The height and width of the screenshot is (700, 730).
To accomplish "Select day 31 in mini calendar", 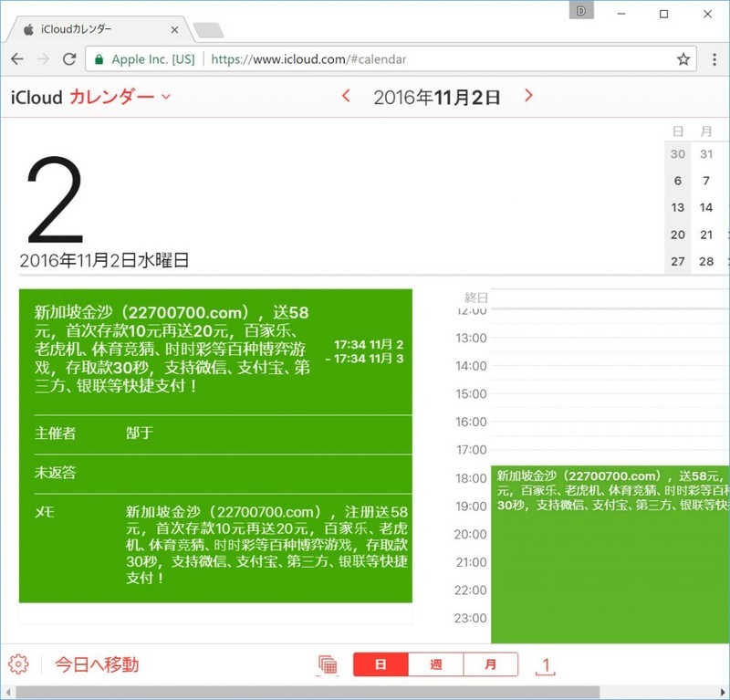I will (706, 154).
